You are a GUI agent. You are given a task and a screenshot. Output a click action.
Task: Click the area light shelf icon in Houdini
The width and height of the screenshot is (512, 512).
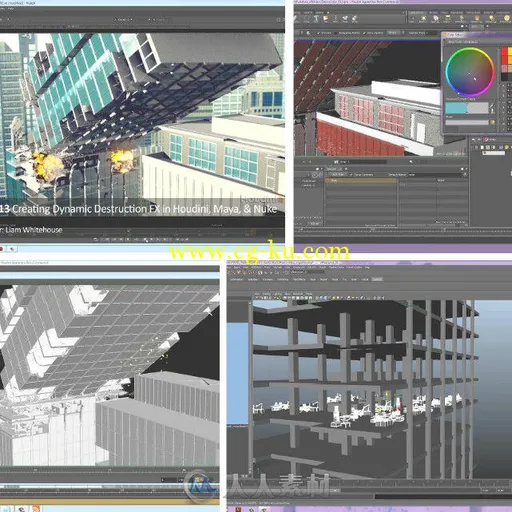coord(447,19)
